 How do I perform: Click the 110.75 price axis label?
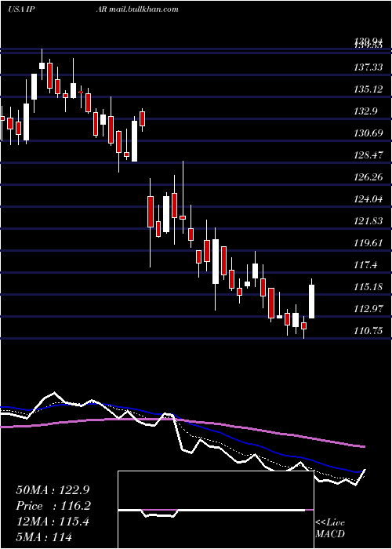(368, 331)
